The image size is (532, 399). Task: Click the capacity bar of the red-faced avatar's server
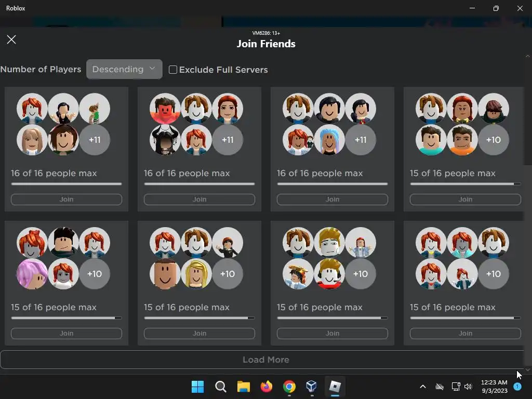point(199,184)
